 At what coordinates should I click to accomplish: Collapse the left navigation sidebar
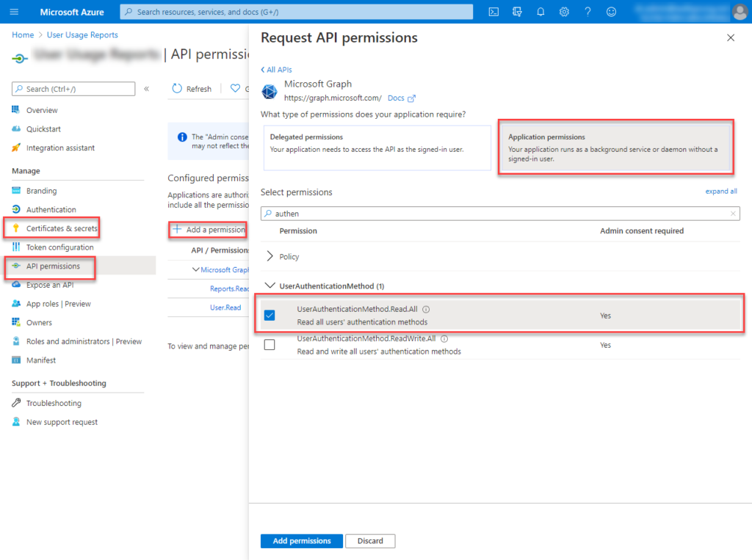click(x=147, y=89)
